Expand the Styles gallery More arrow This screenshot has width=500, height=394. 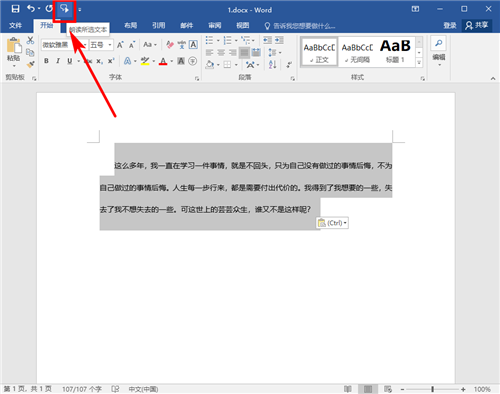(x=419, y=63)
